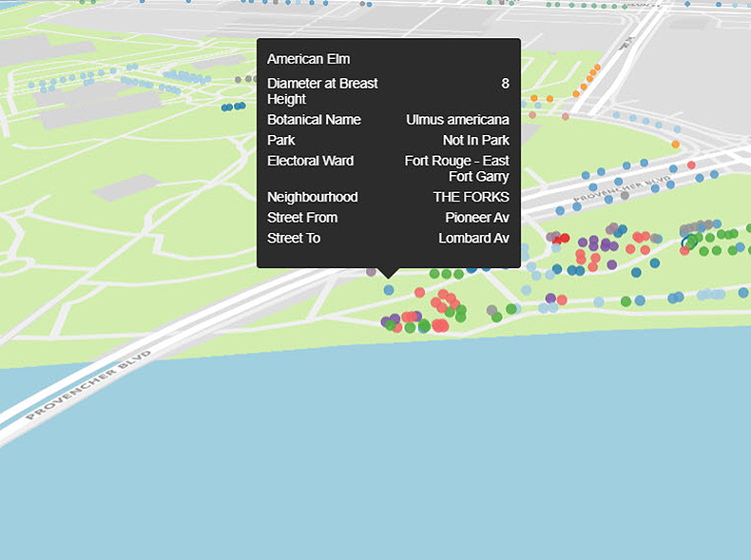Select the Ulmus americana botanical name value
Image resolution: width=751 pixels, height=560 pixels.
[x=457, y=120]
